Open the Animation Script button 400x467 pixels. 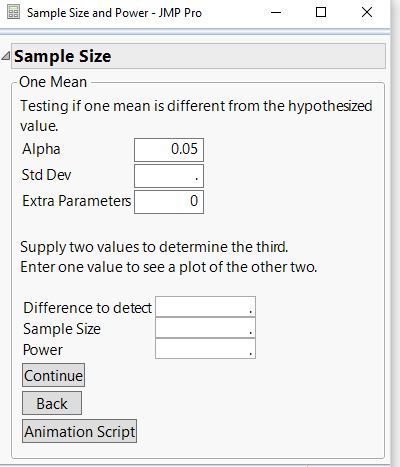pos(79,431)
